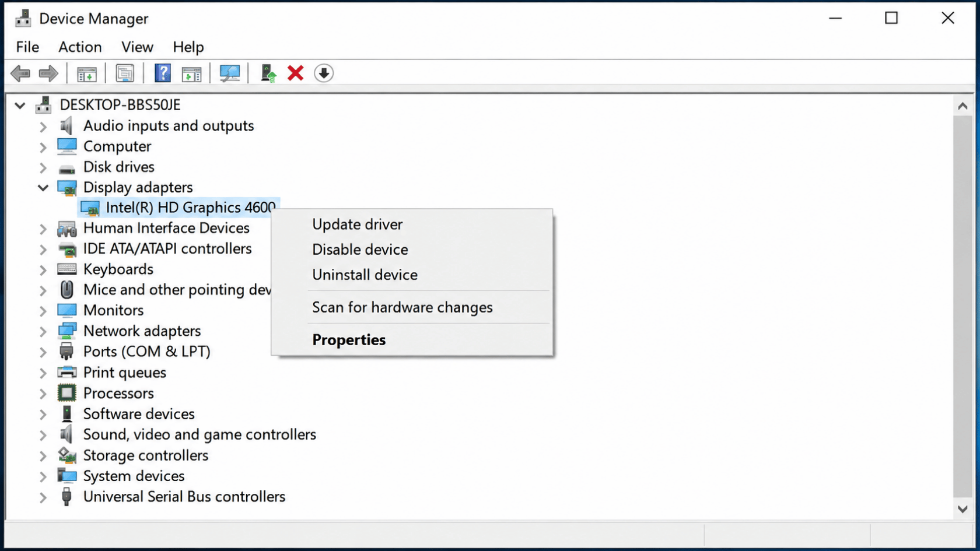980x551 pixels.
Task: Click the Storage controllers icon
Action: pyautogui.click(x=67, y=455)
